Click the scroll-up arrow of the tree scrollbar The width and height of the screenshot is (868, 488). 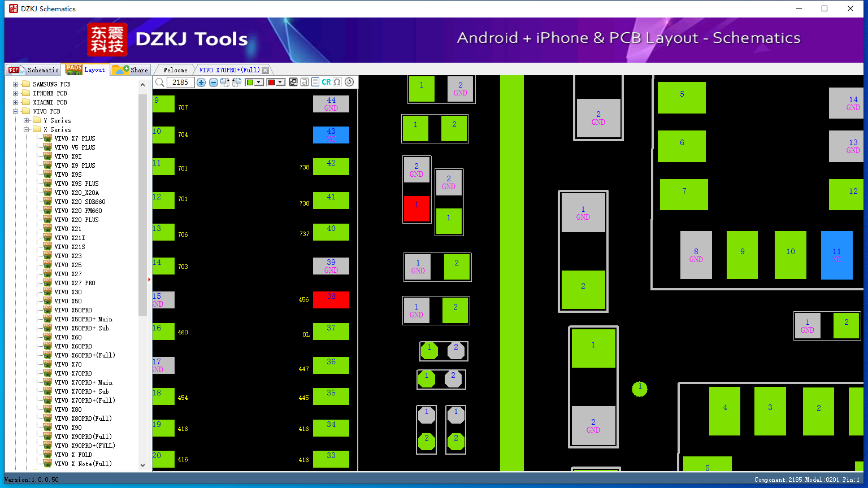click(x=142, y=85)
